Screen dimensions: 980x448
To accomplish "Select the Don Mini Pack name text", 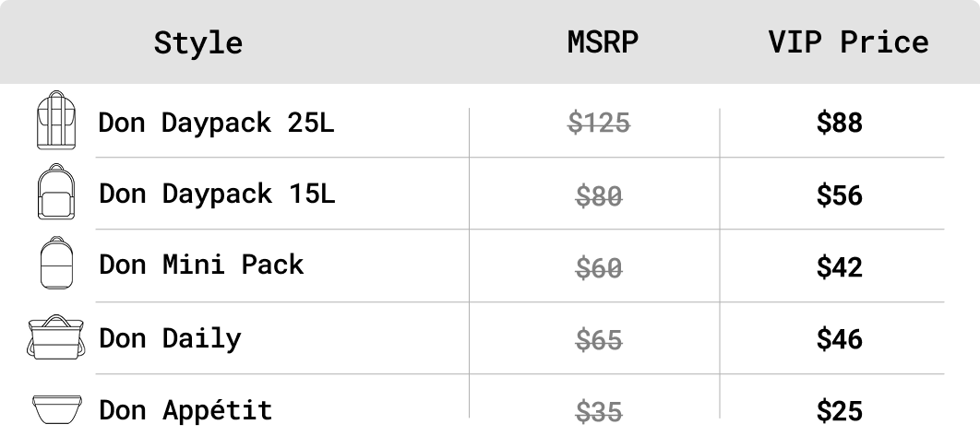I will pyautogui.click(x=201, y=265).
